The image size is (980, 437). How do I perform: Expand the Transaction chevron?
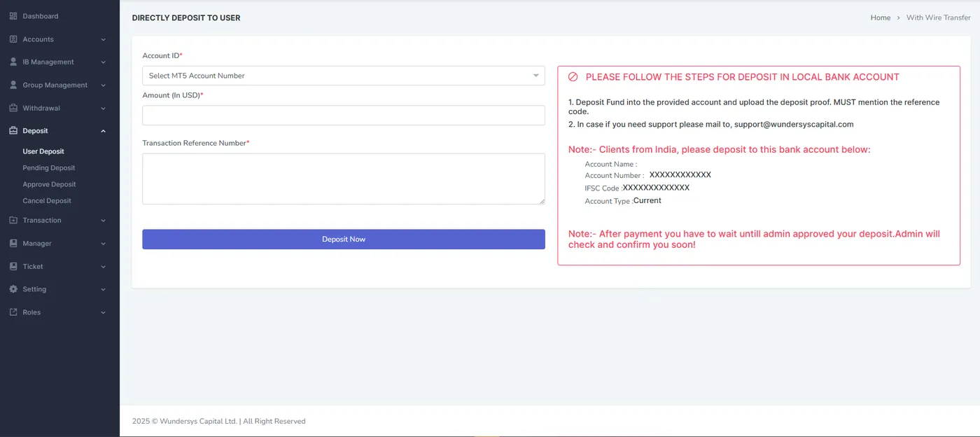(x=104, y=221)
